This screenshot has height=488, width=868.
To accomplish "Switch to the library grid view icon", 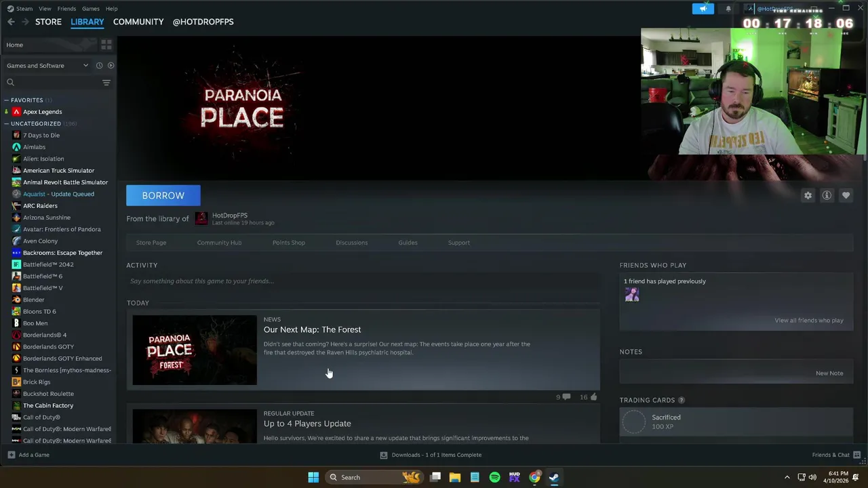I will click(x=106, y=45).
